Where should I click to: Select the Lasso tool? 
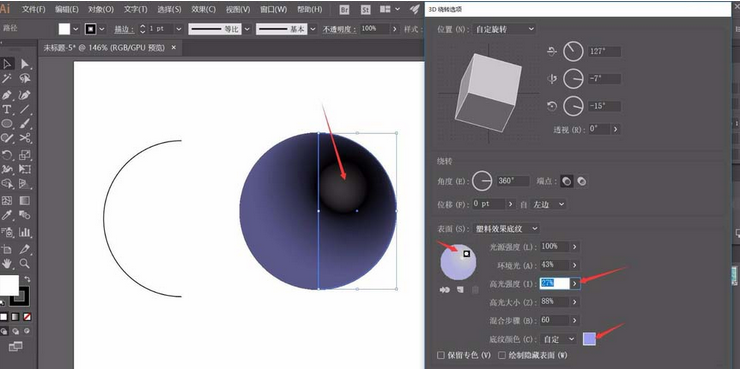coord(25,79)
